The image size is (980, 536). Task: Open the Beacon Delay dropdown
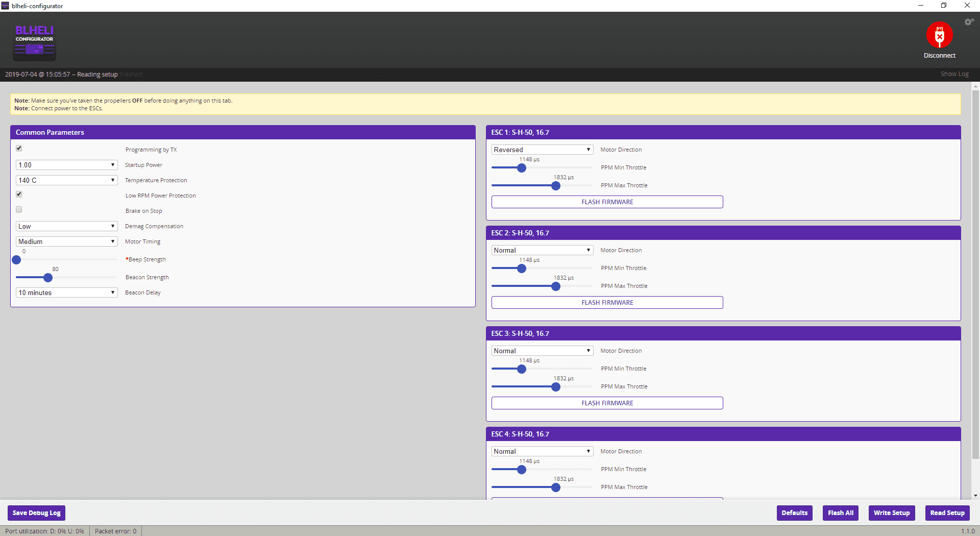point(67,293)
